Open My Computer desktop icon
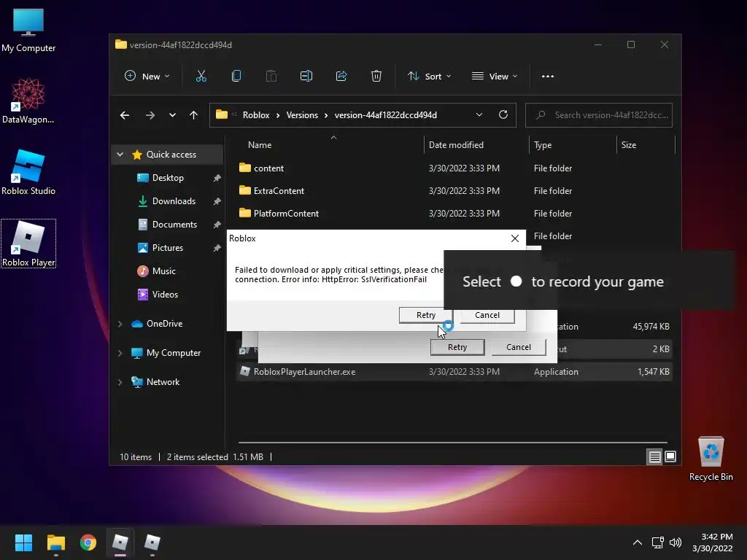747x560 pixels. pos(28,29)
